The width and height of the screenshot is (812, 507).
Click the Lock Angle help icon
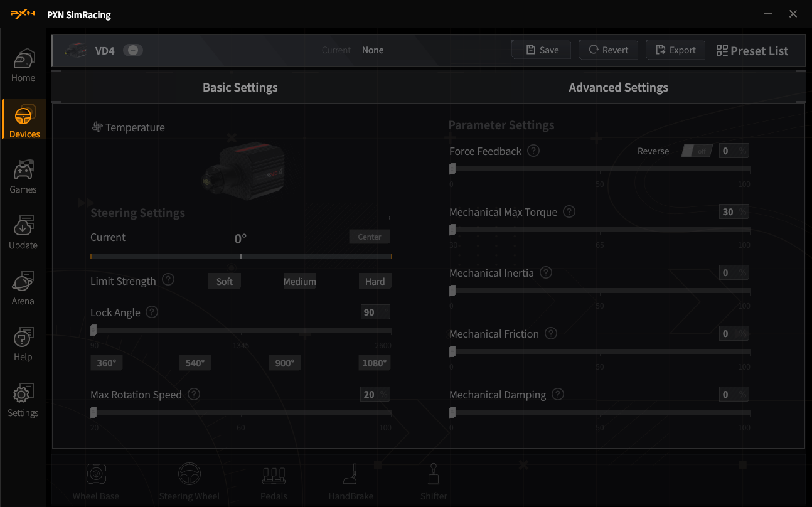152,312
